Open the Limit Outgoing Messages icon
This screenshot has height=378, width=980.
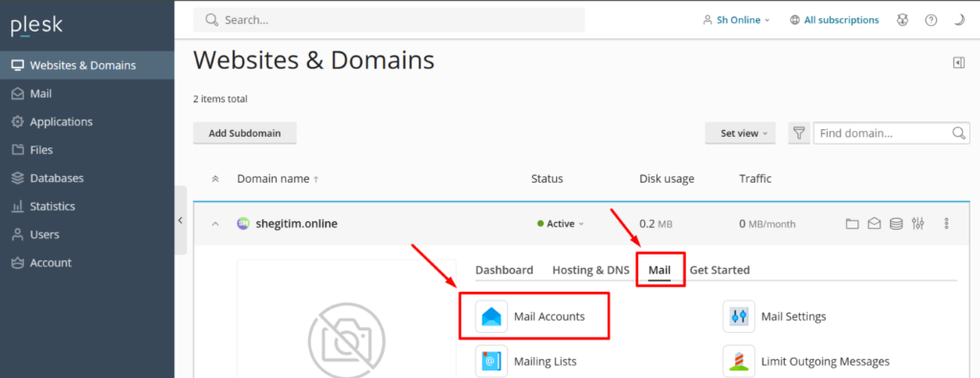pyautogui.click(x=739, y=361)
